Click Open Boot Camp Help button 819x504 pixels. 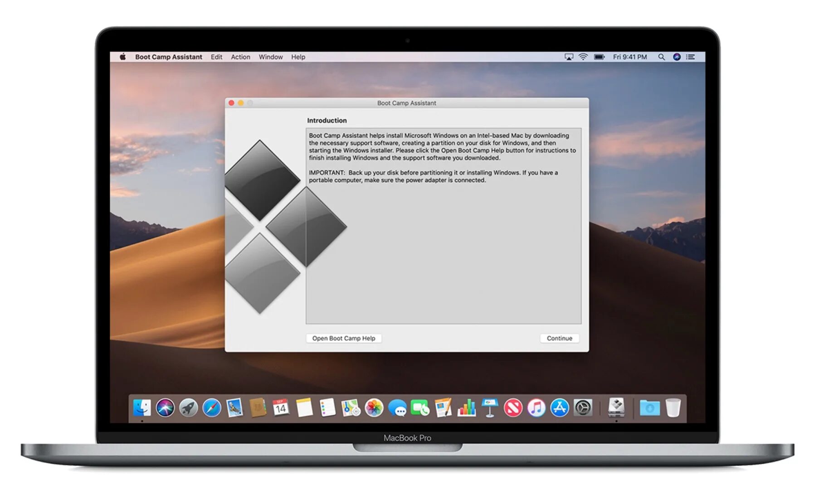[344, 339]
